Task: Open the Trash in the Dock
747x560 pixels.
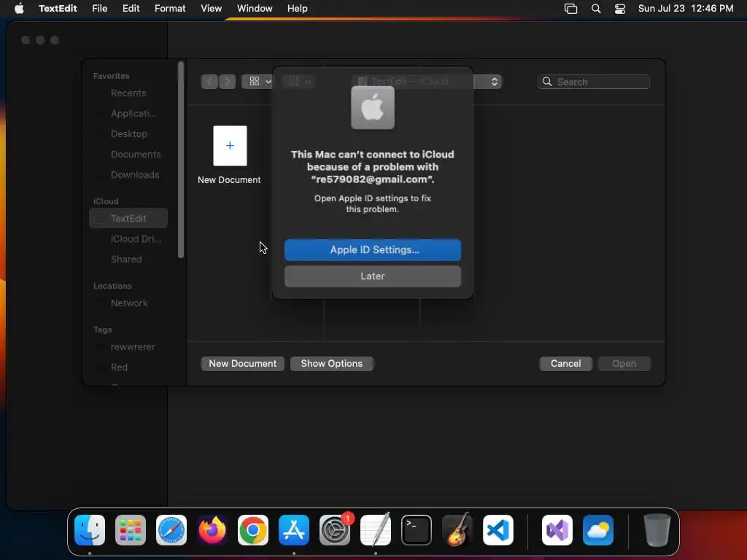Action: click(x=657, y=530)
